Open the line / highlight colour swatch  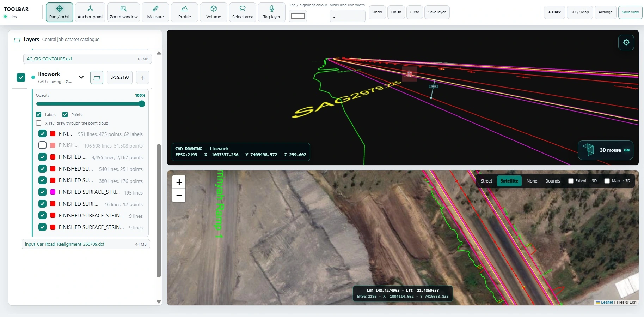point(298,16)
